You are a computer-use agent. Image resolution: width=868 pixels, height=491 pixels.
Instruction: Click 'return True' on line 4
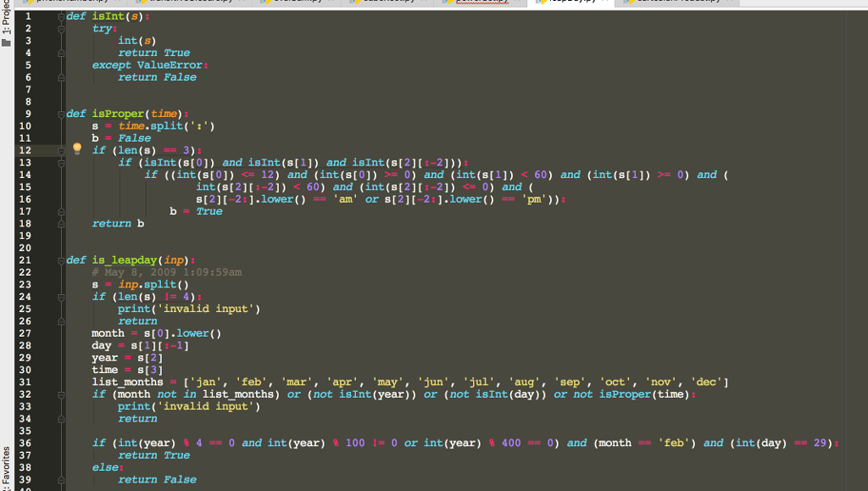click(x=154, y=53)
